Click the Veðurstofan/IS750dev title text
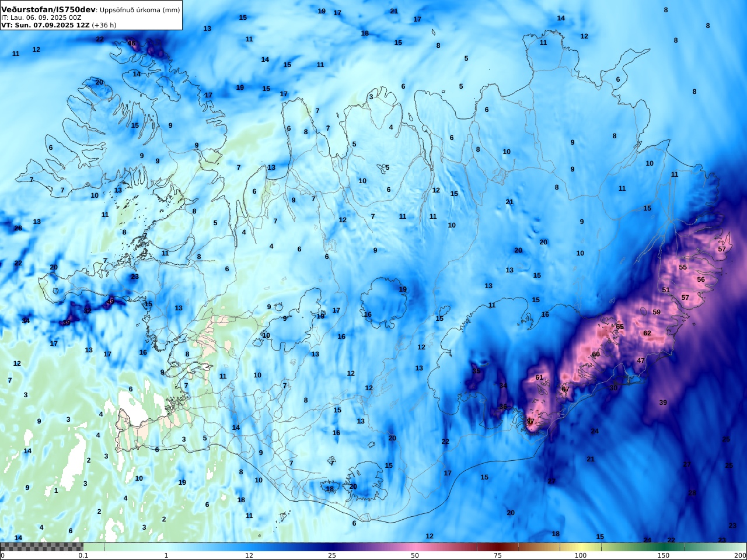Screen dimensions: 747x560 tap(48, 9)
